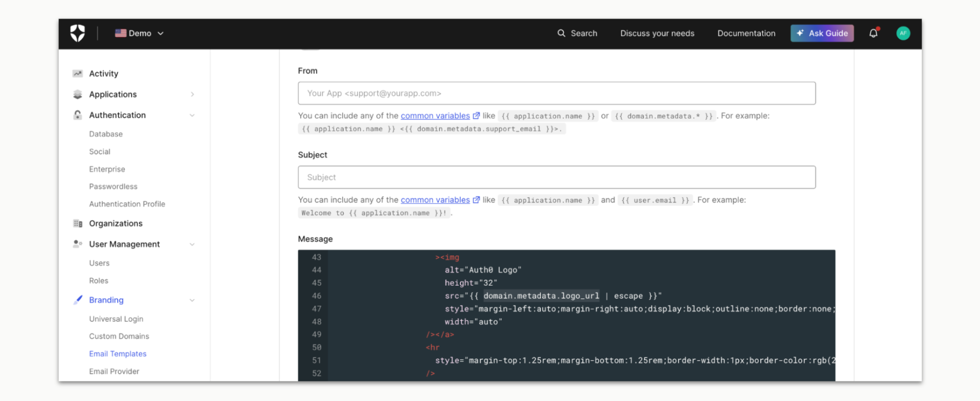The height and width of the screenshot is (401, 980).
Task: Click the /></a> closing tag line
Action: [440, 335]
